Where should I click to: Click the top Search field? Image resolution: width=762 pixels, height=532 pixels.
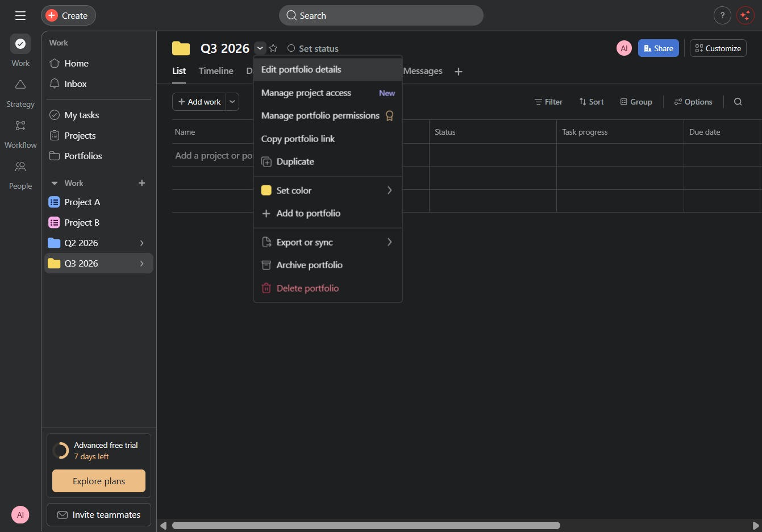tap(381, 15)
